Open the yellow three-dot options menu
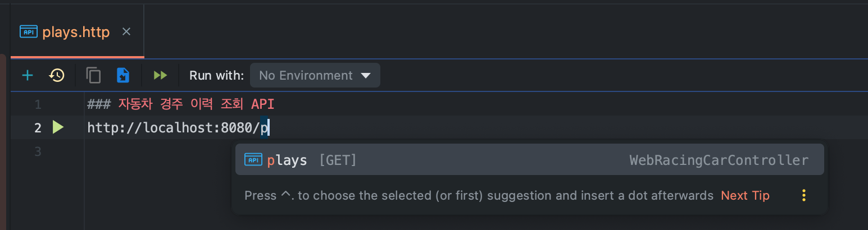The image size is (868, 230). (804, 195)
